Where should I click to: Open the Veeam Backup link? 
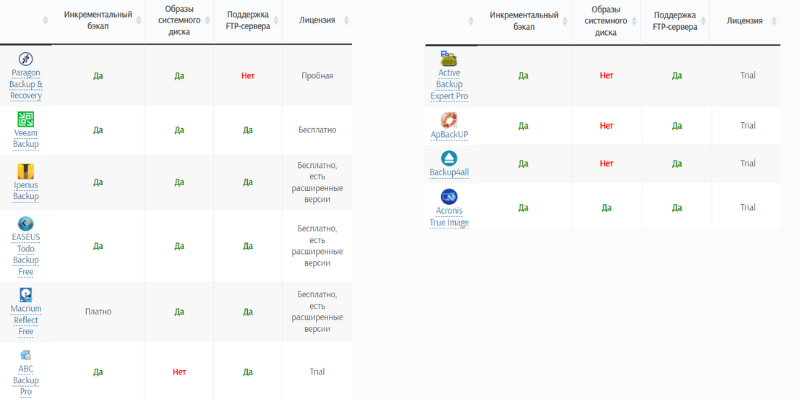pos(26,138)
